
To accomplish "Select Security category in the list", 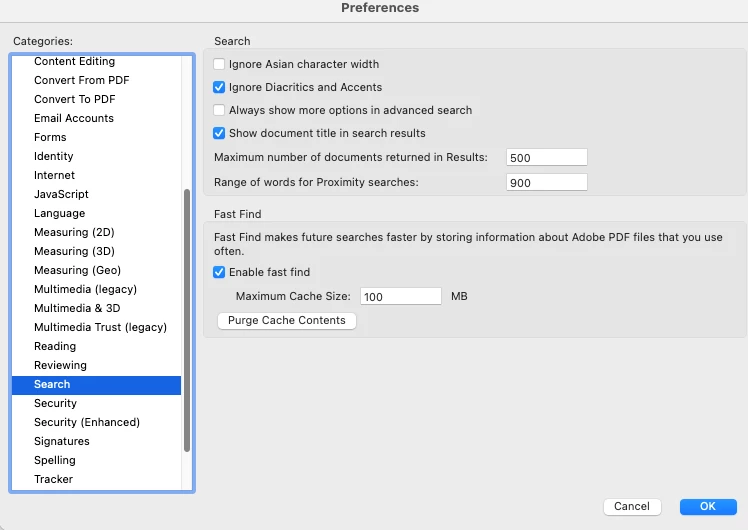I will click(x=56, y=404).
